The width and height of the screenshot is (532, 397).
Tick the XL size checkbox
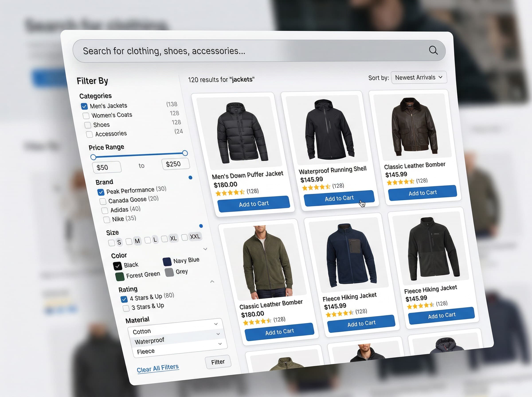tap(164, 239)
